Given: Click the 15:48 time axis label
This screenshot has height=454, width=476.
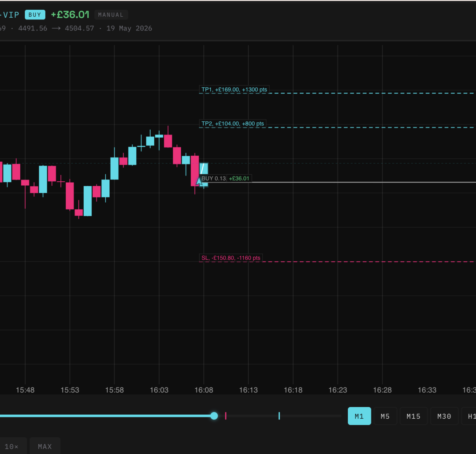Looking at the screenshot, I should coord(25,390).
